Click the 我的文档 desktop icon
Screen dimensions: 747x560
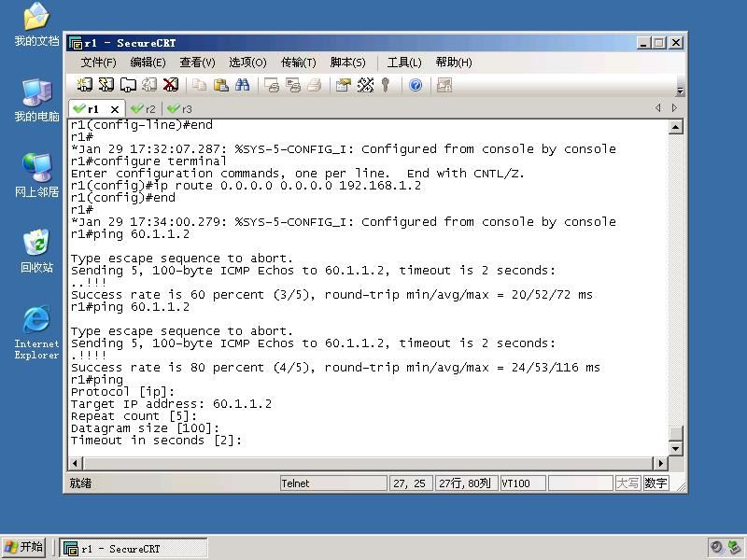(x=36, y=25)
